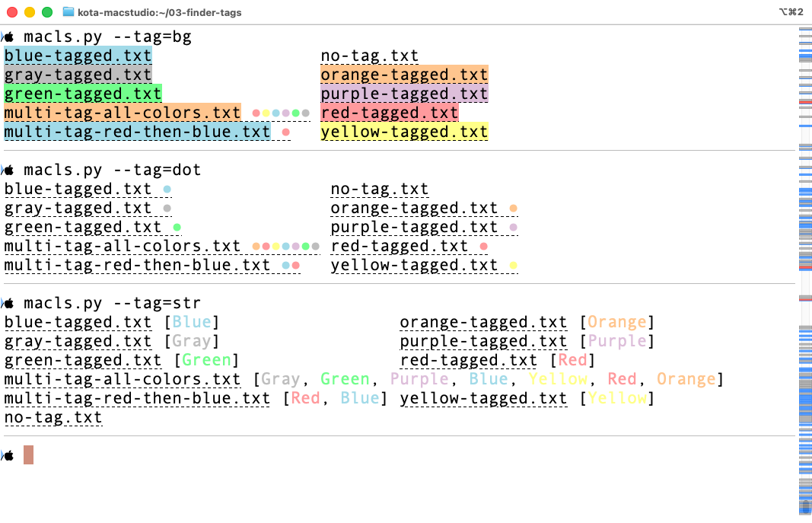This screenshot has height=523, width=812.
Task: Click the green full-screen window button
Action: click(47, 12)
